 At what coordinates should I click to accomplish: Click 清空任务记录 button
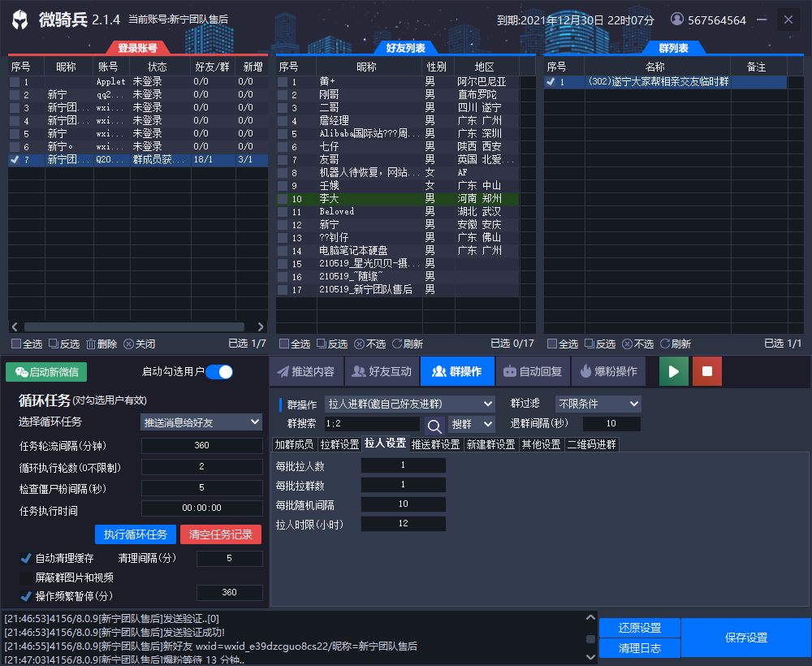tap(221, 534)
